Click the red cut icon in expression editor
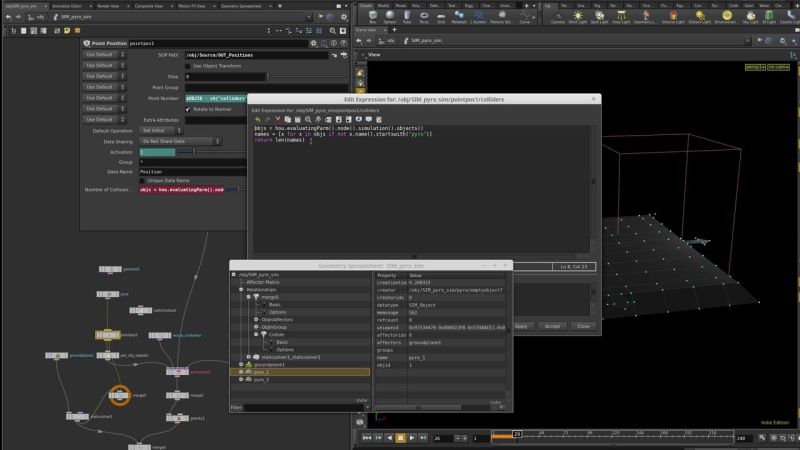This screenshot has height=450, width=800. click(x=278, y=120)
